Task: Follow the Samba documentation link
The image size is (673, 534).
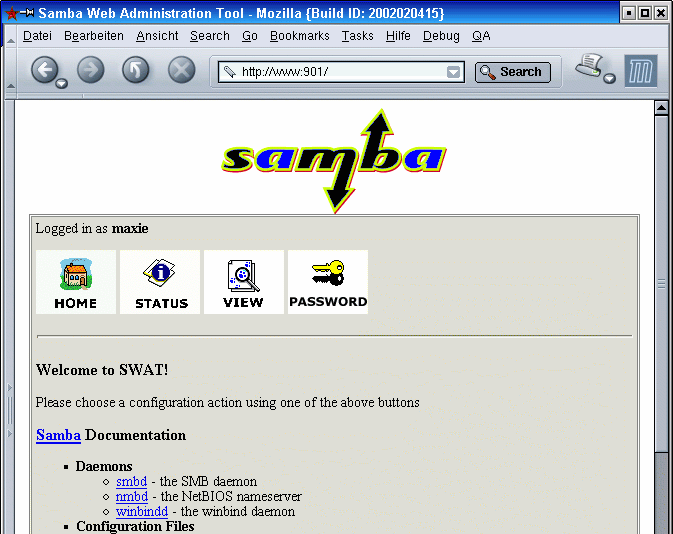Action: click(x=58, y=435)
